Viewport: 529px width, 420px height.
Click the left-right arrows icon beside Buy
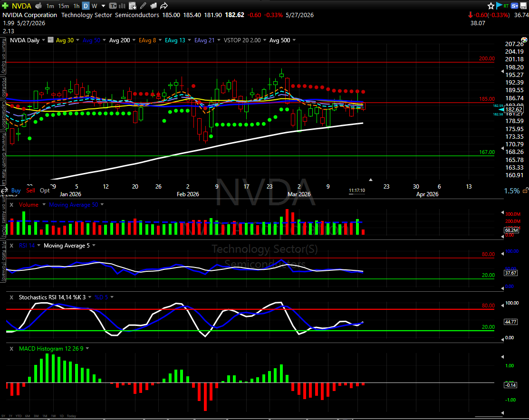tap(4, 191)
